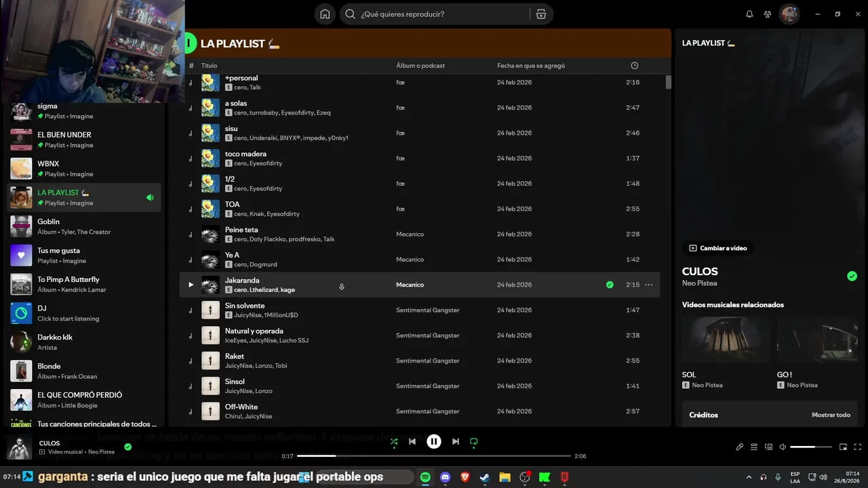868x488 pixels.
Task: Open Brave browser from the taskbar
Action: pyautogui.click(x=465, y=477)
